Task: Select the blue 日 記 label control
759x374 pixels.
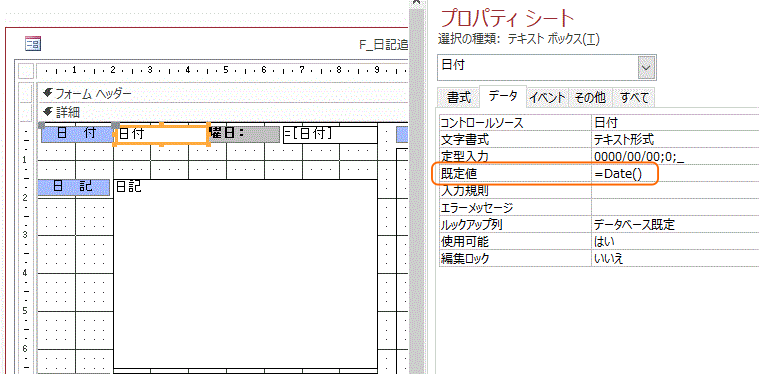Action: [x=74, y=187]
